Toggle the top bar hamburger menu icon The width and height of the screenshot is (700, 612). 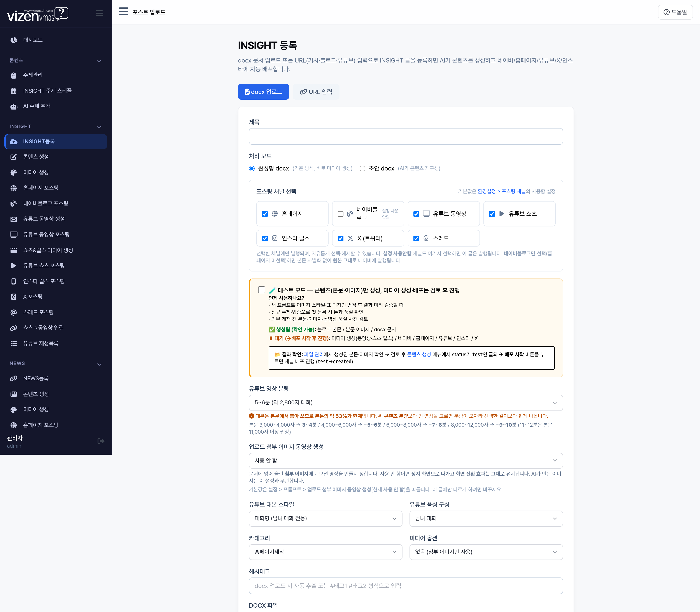pos(123,12)
